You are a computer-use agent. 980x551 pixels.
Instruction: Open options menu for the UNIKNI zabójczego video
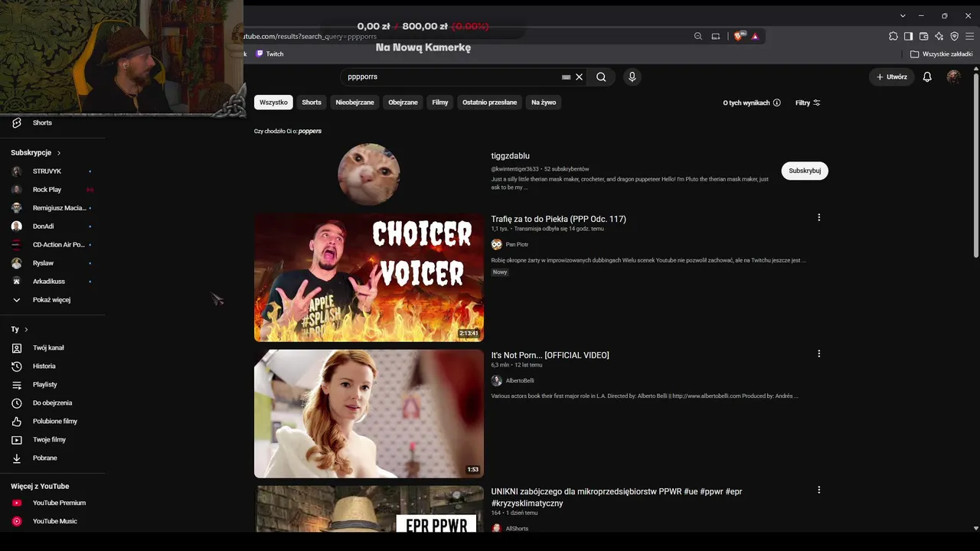[x=818, y=490]
